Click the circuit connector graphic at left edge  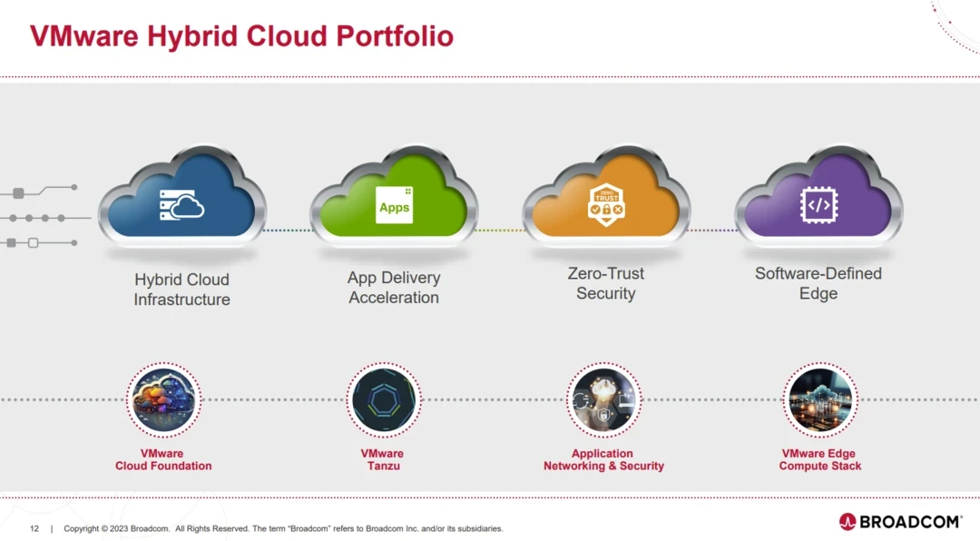(x=41, y=217)
